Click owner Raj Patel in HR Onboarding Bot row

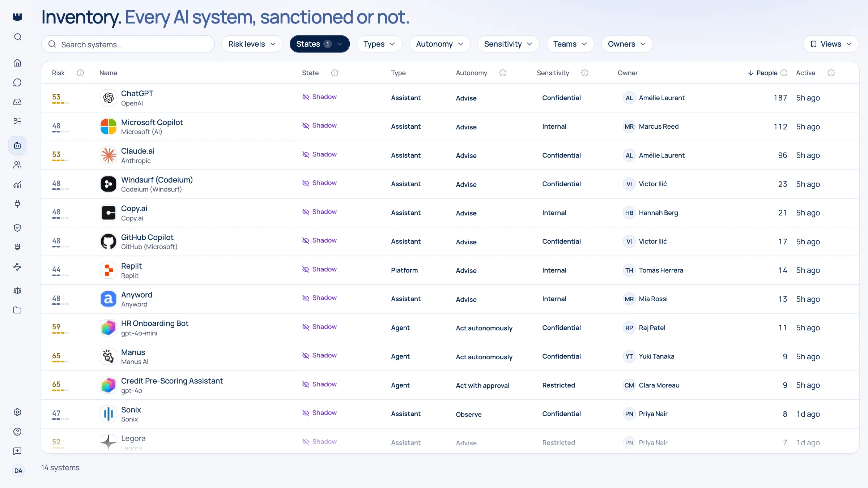(x=644, y=328)
